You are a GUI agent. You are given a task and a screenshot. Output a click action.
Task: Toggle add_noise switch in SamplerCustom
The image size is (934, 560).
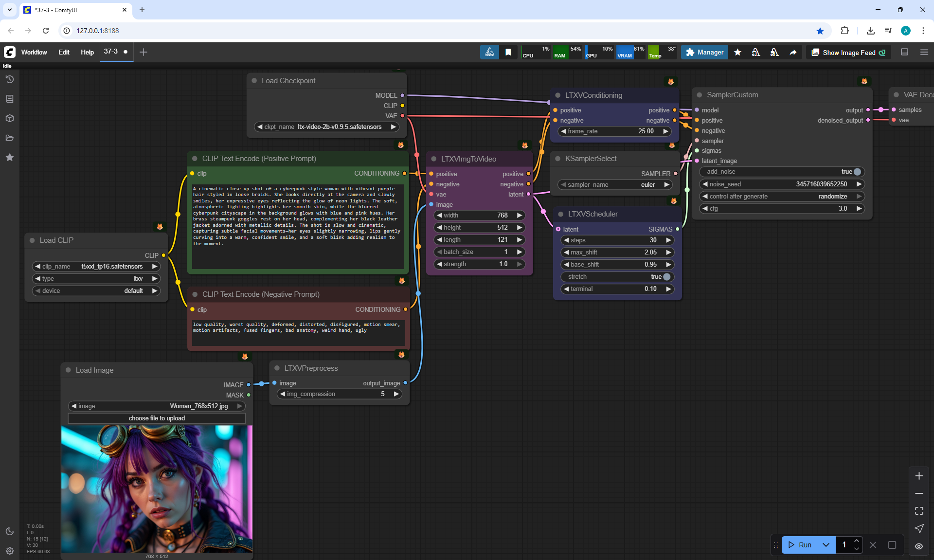coord(857,172)
